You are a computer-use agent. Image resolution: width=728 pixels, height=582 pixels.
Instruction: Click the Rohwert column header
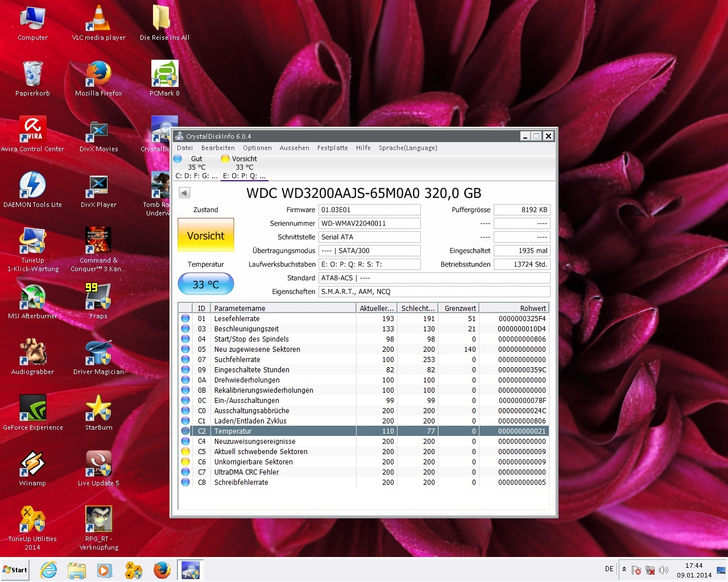pyautogui.click(x=515, y=308)
